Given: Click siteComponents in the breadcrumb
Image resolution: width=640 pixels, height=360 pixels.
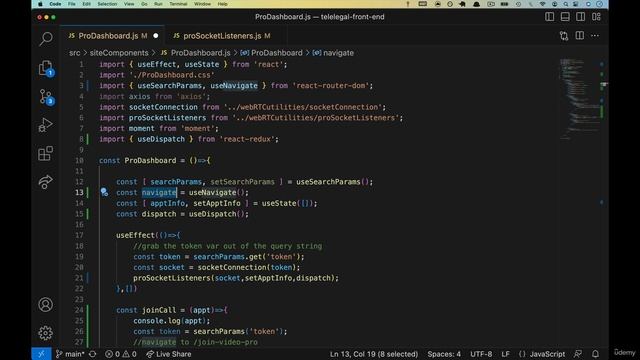Looking at the screenshot, I should click(119, 53).
